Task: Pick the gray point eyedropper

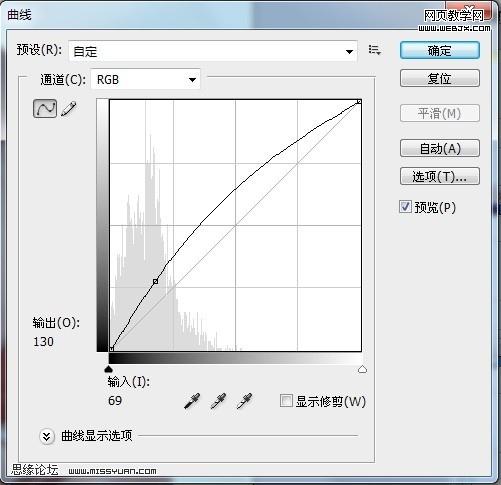Action: [x=218, y=401]
